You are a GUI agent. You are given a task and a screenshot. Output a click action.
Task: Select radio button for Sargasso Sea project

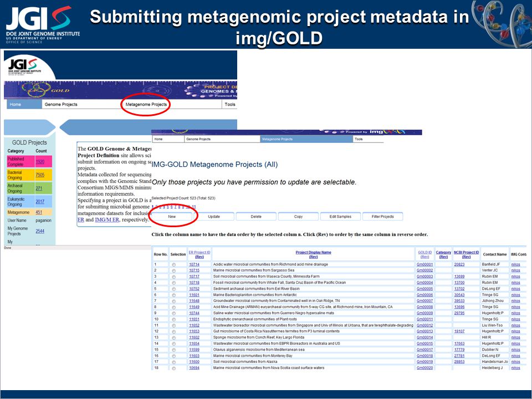[x=173, y=271]
